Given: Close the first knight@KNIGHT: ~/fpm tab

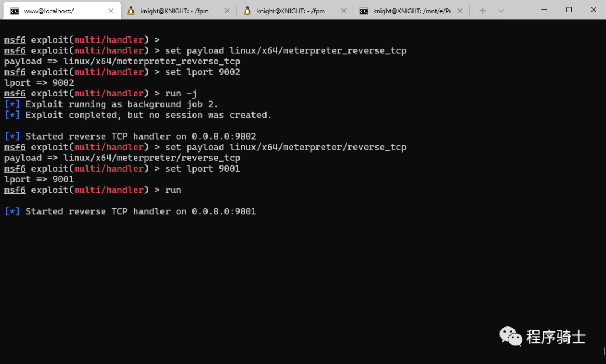Looking at the screenshot, I should (x=227, y=11).
